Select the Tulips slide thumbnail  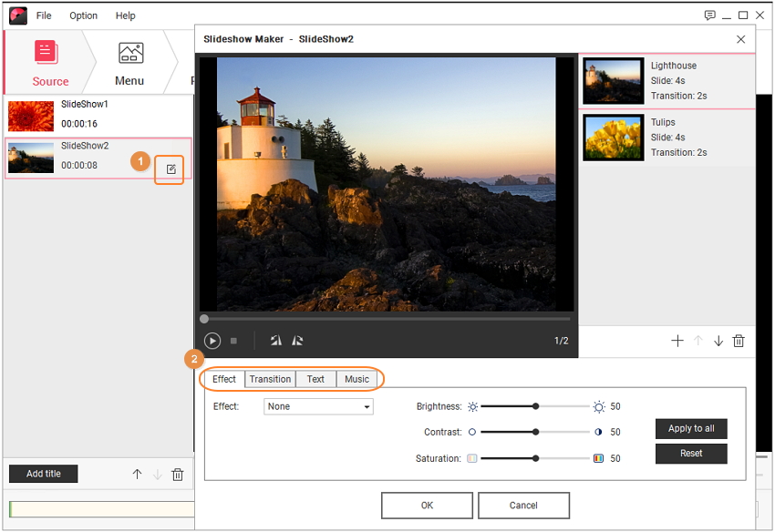coord(614,138)
